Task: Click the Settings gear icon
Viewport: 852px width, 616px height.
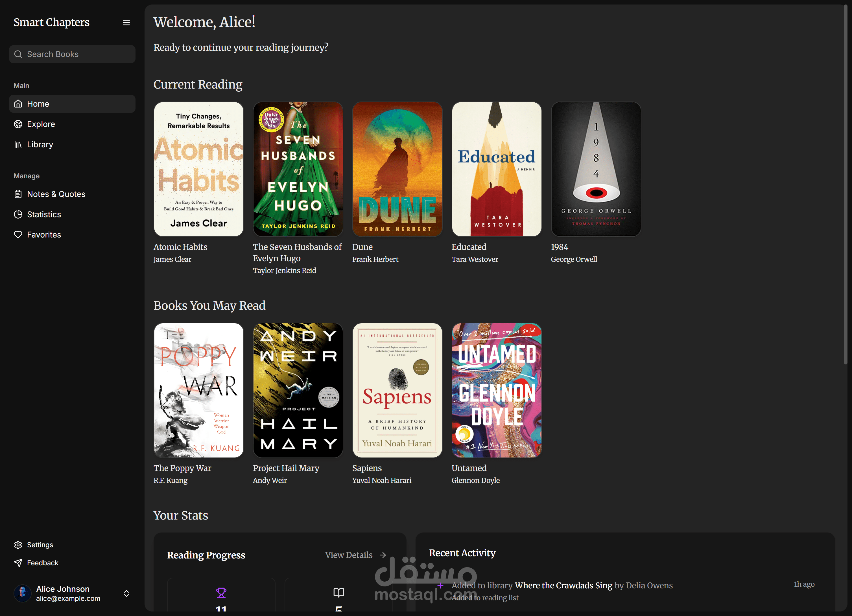Action: coord(18,545)
